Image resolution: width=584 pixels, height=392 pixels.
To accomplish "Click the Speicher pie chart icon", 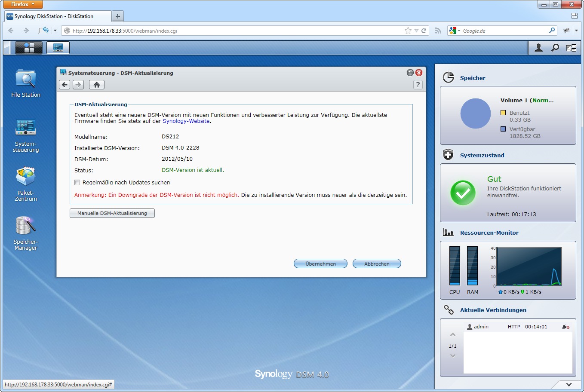I will click(x=449, y=77).
